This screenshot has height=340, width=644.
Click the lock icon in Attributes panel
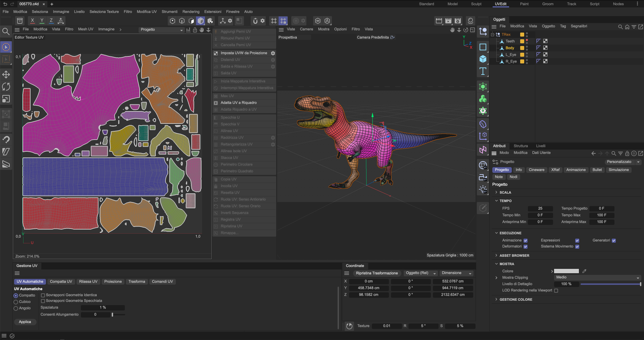[x=627, y=153]
